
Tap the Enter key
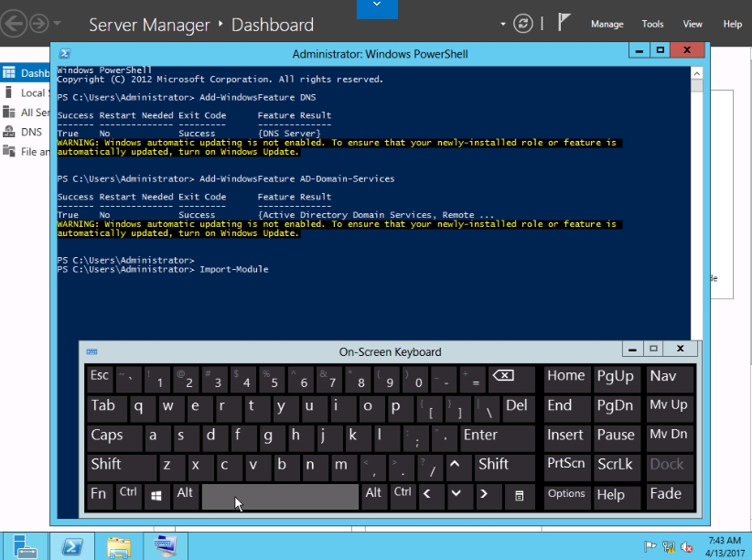click(498, 436)
